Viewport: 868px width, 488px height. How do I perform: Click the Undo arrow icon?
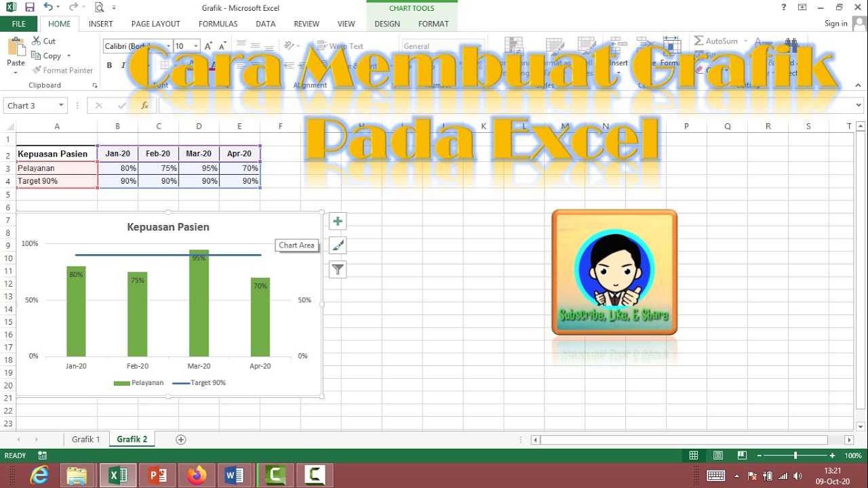pyautogui.click(x=48, y=7)
